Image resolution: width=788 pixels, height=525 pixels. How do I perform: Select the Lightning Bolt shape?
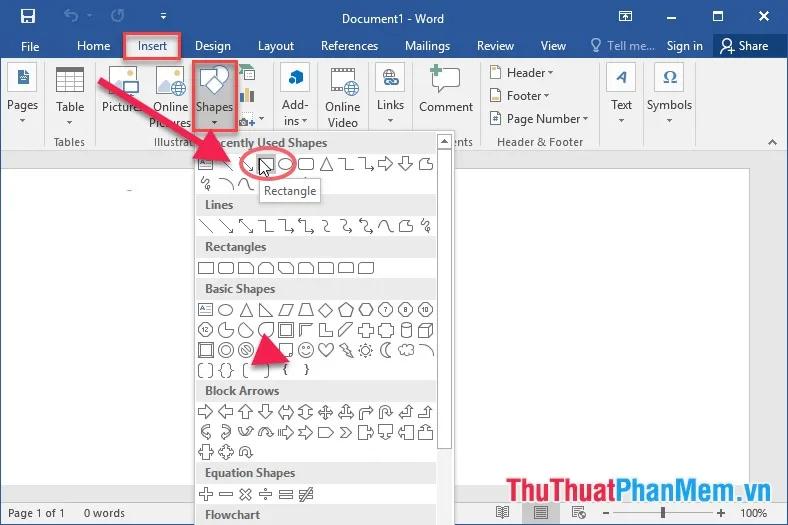pos(346,350)
